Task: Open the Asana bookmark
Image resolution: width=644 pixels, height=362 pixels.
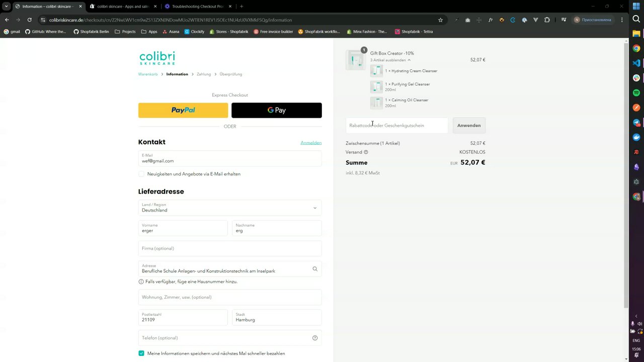Action: (x=171, y=31)
